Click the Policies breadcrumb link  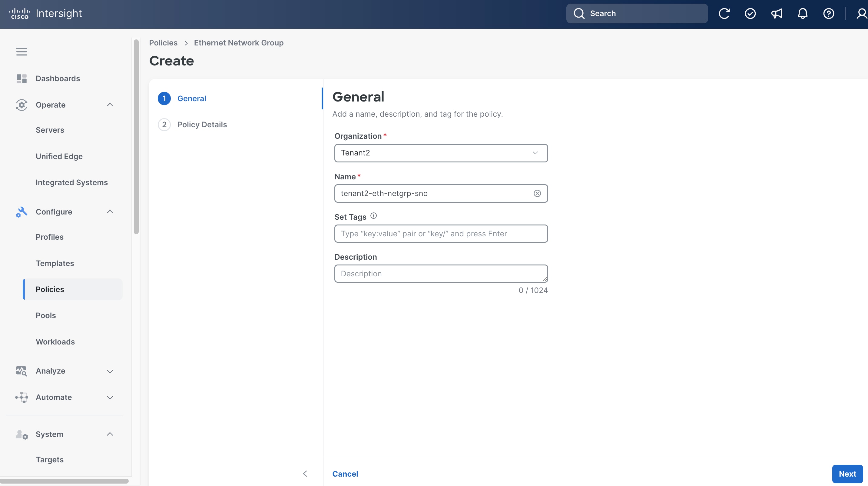(x=163, y=43)
